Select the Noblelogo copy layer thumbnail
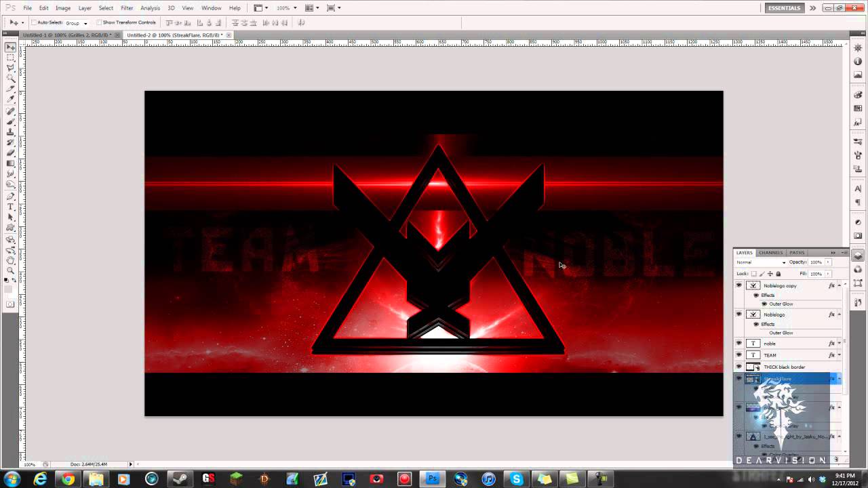This screenshot has width=868, height=488. pyautogui.click(x=753, y=285)
